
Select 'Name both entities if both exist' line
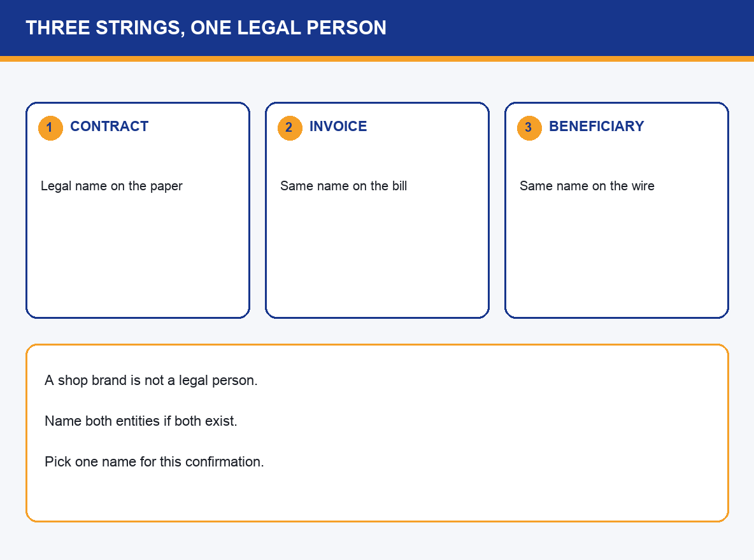(141, 421)
